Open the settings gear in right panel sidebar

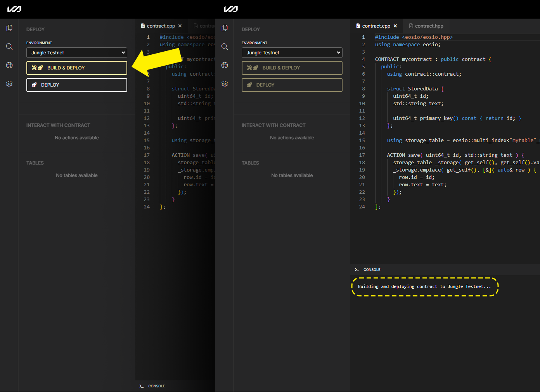click(225, 84)
